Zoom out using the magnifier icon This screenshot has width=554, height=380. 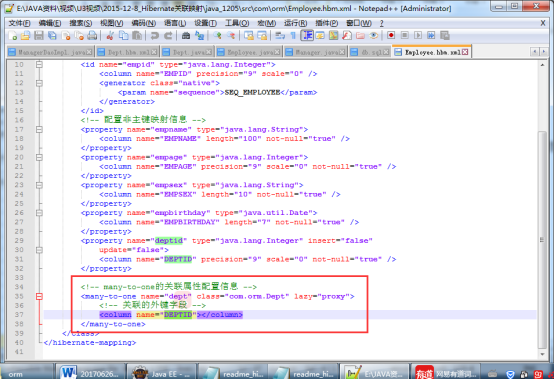pos(231,36)
